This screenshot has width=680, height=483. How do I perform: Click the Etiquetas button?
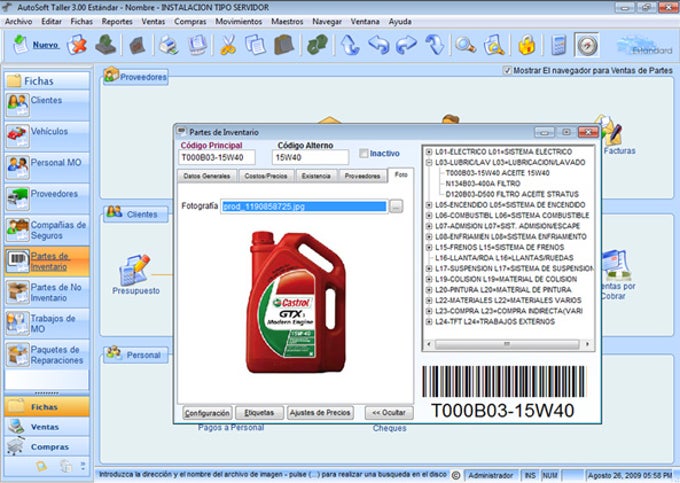[x=259, y=413]
